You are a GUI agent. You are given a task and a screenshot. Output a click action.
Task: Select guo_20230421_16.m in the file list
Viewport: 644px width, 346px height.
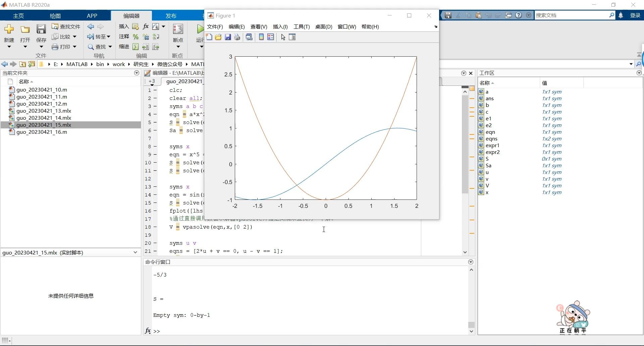tap(42, 132)
